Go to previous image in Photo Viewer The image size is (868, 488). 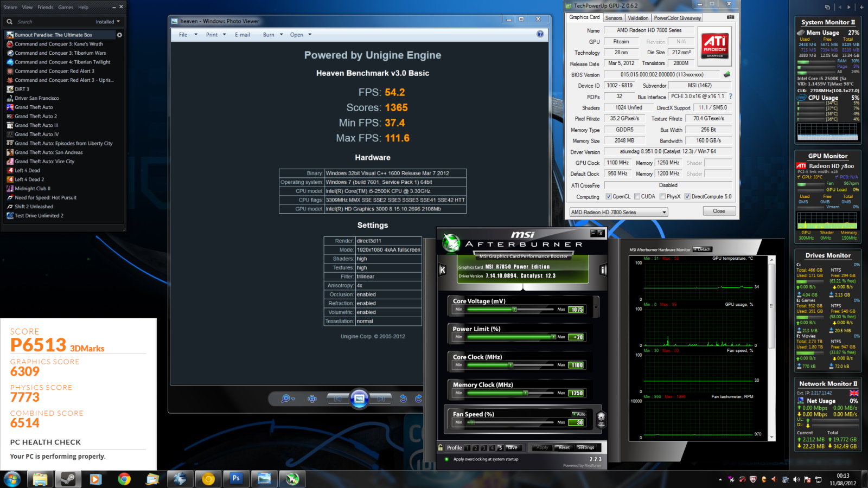tap(337, 399)
